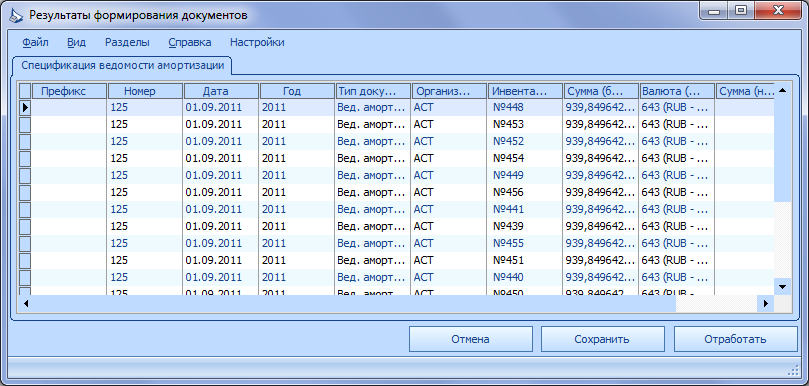The image size is (809, 386).
Task: Click Вед. аморт... cell in row №454
Action: point(373,158)
